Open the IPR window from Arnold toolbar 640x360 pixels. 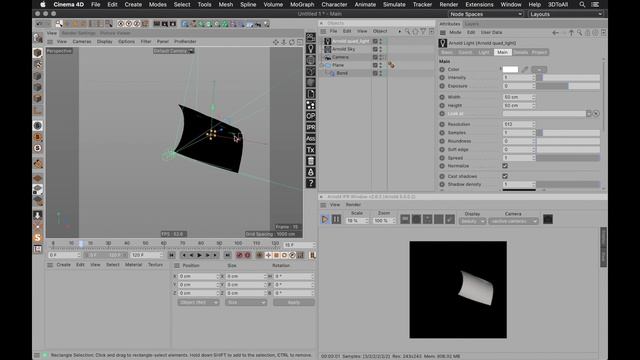311,127
